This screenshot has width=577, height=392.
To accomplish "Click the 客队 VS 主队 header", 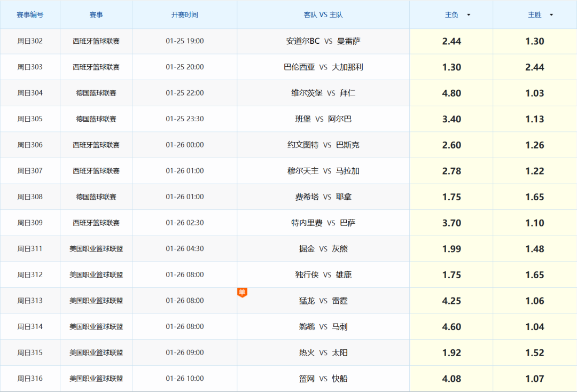I will point(323,15).
